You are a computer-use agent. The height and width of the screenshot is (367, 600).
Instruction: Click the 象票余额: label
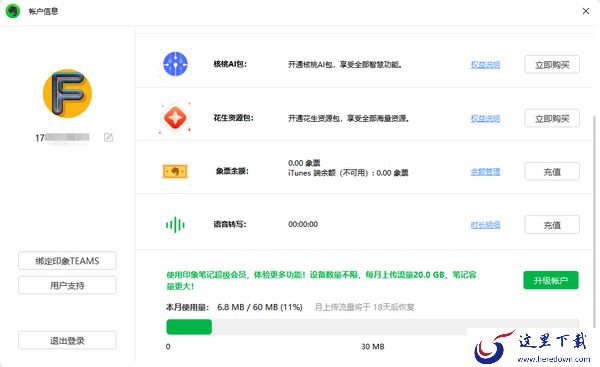tap(232, 171)
